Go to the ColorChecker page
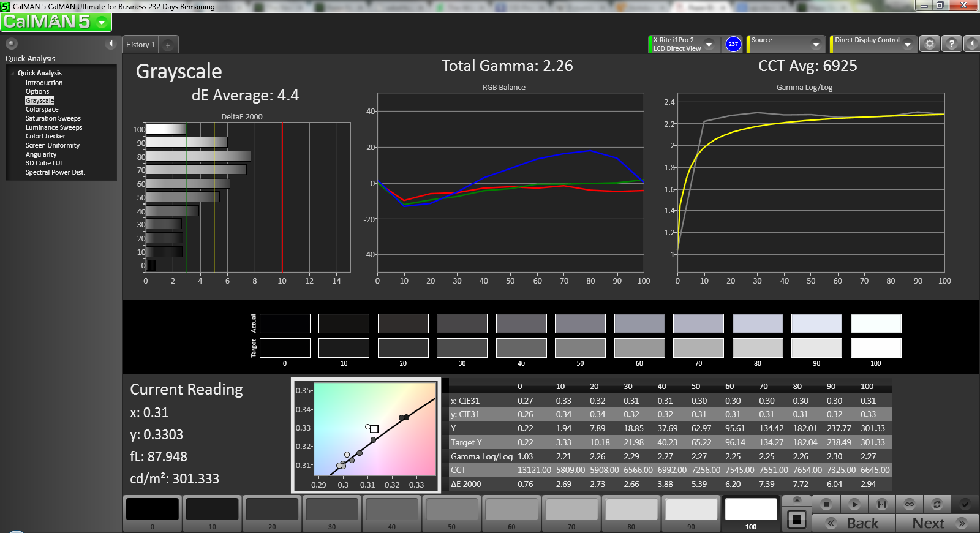The image size is (980, 533). point(45,136)
